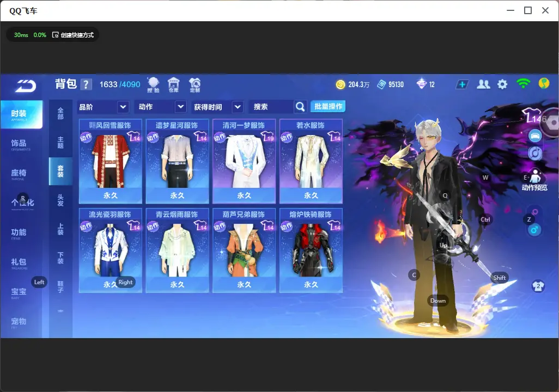The height and width of the screenshot is (392, 559).
Task: Click the 批量操作 batch operation button
Action: click(x=328, y=106)
